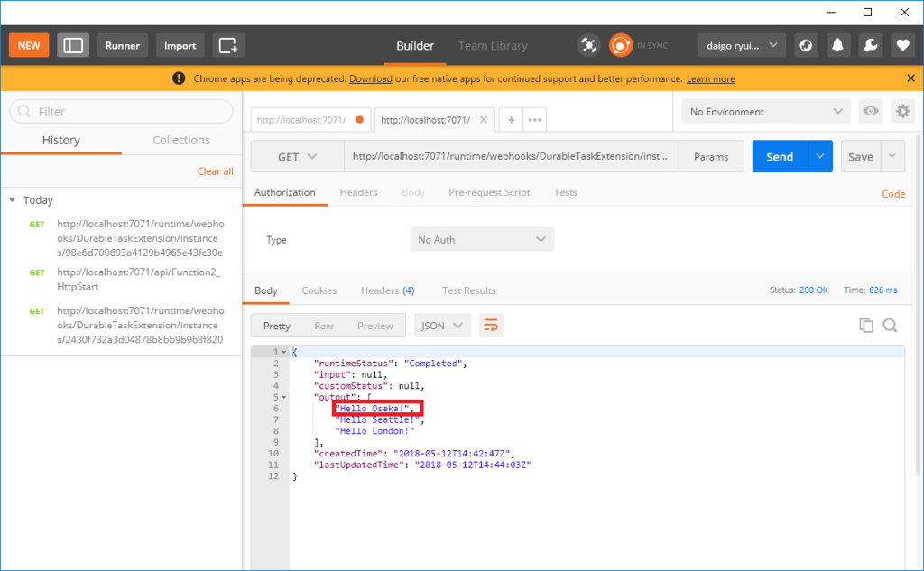Click the Code link
Viewport: 924px width, 571px height.
click(x=892, y=194)
